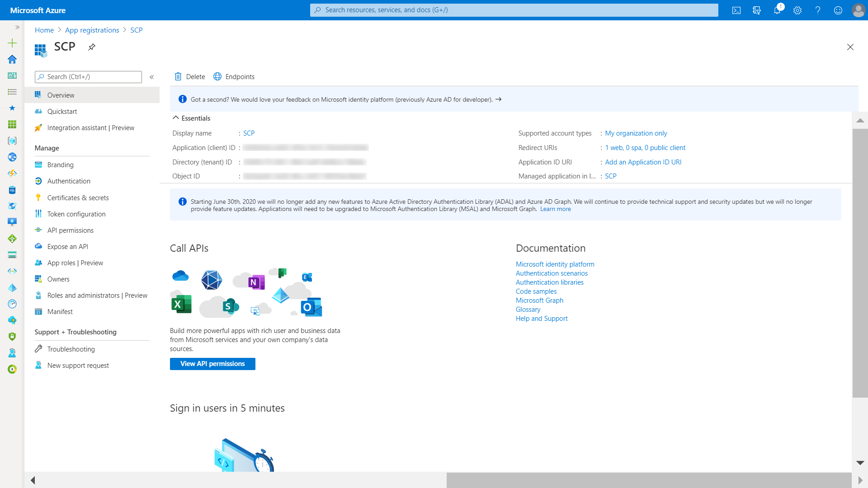Open the feedback smiley icon
The height and width of the screenshot is (488, 868).
coord(838,10)
